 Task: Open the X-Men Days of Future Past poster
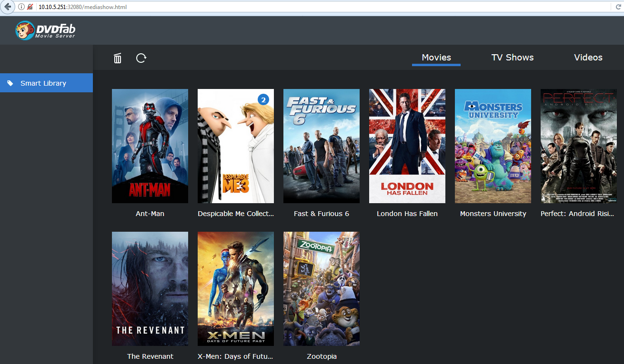(236, 289)
